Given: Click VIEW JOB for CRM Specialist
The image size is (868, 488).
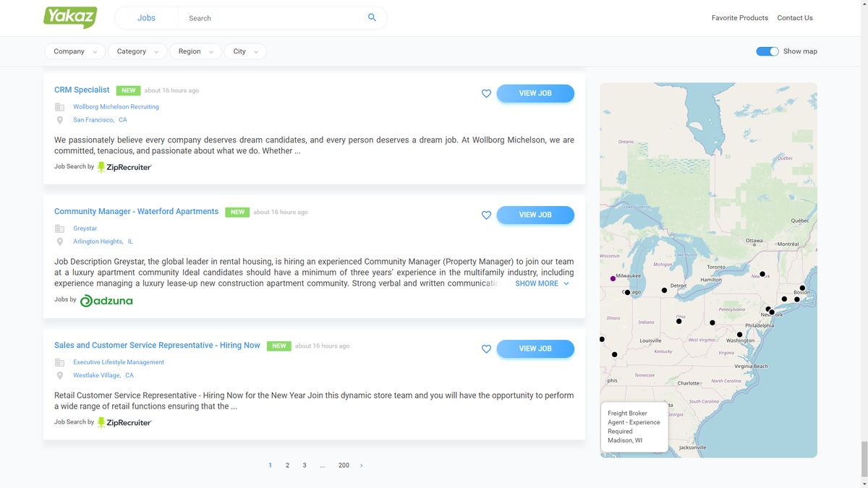Looking at the screenshot, I should [x=535, y=93].
